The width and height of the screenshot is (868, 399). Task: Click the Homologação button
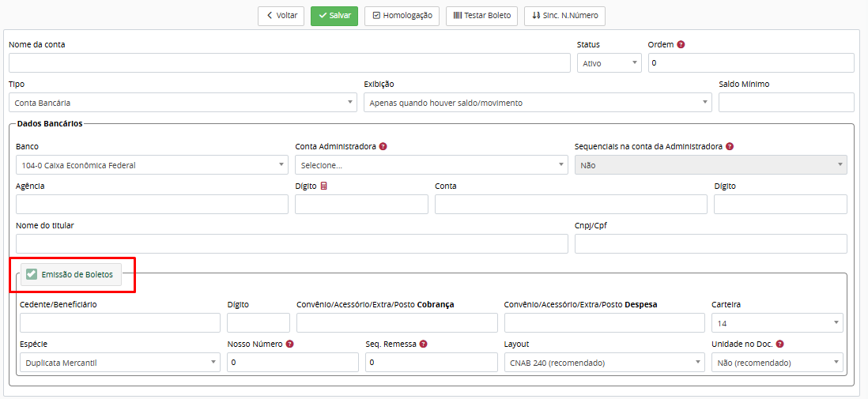coord(402,15)
